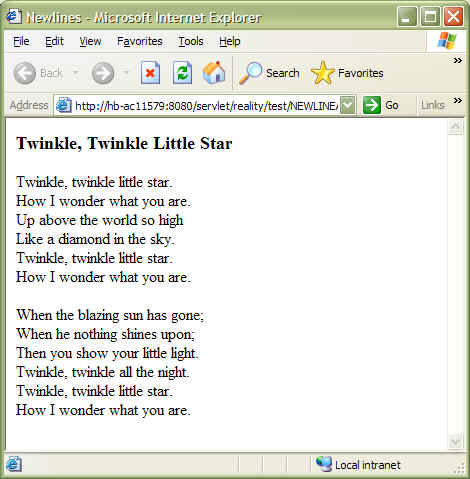This screenshot has width=470, height=479.
Task: Expand toolbar overflow chevron beside Favorites
Action: (458, 60)
